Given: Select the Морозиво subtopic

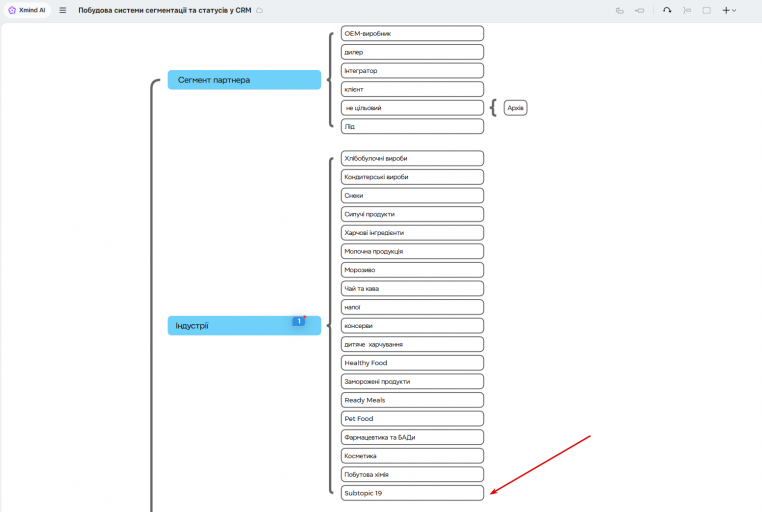Looking at the screenshot, I should [x=412, y=270].
